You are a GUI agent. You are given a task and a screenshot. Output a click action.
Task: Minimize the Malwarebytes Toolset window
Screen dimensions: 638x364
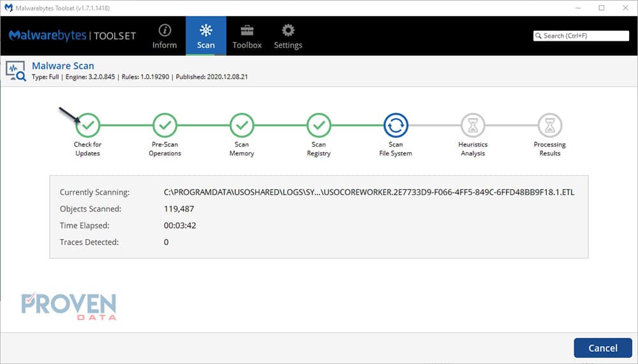[x=578, y=8]
